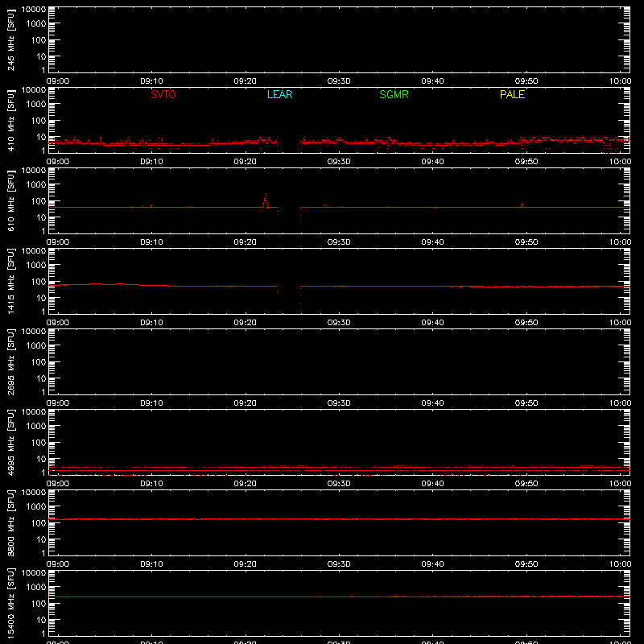Click the 09:10 time label under 245 MHz plot
Image resolution: width=644 pixels, height=644 pixels.
(x=151, y=81)
